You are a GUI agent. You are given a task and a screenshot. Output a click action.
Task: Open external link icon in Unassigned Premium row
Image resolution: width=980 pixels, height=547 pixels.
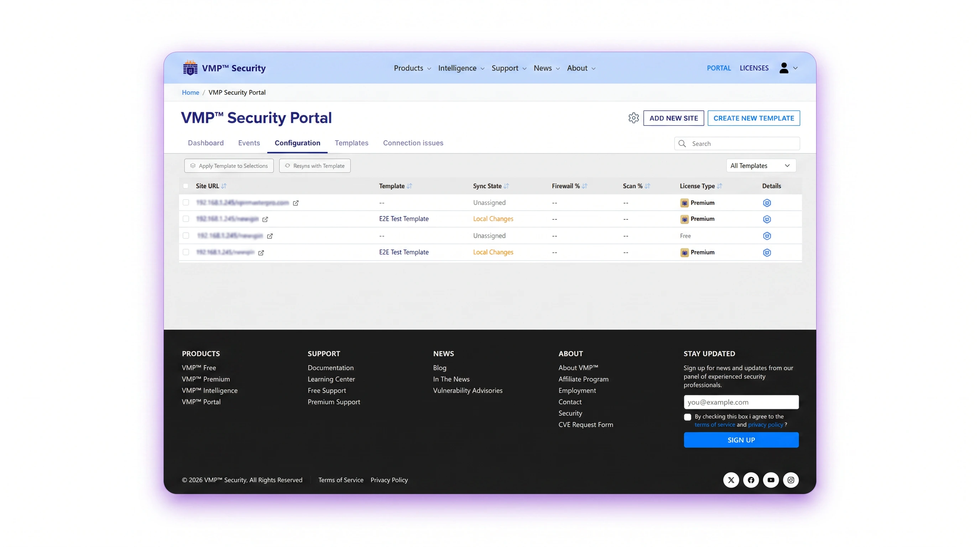pyautogui.click(x=296, y=203)
